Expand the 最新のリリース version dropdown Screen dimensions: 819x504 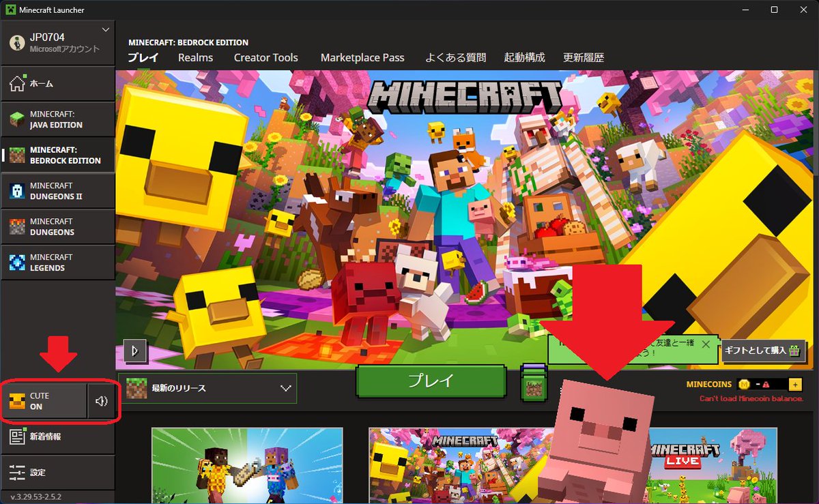click(x=207, y=388)
